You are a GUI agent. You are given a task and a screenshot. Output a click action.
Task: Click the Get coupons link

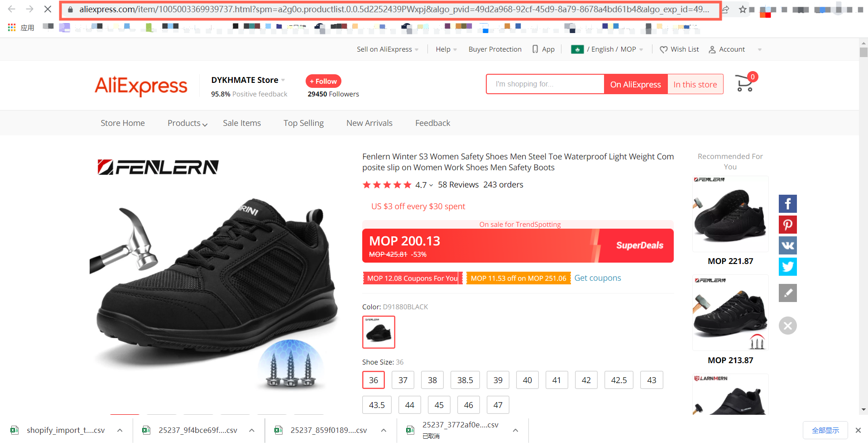(598, 278)
